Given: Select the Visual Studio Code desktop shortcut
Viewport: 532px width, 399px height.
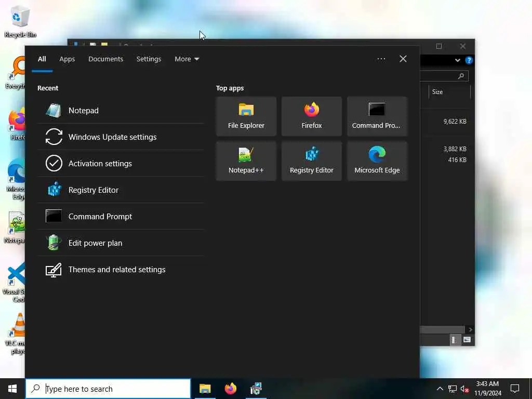Looking at the screenshot, I should (x=14, y=282).
